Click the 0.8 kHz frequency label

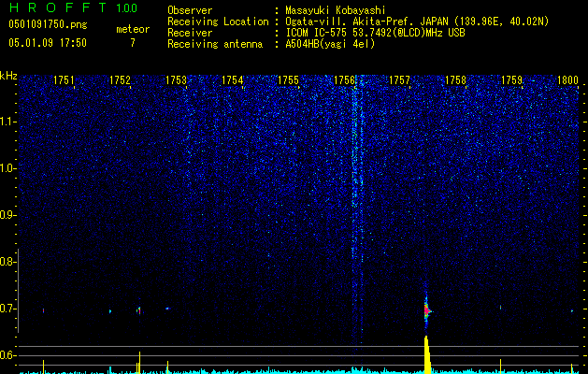pos(7,262)
